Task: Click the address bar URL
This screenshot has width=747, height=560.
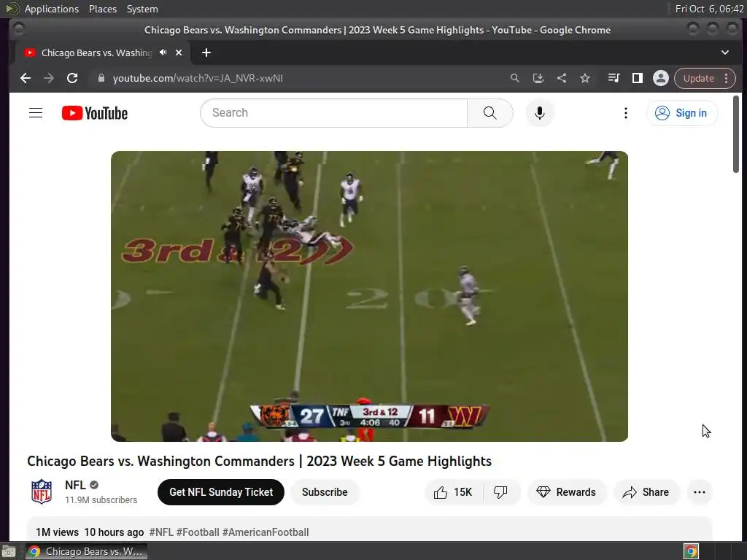Action: point(198,78)
